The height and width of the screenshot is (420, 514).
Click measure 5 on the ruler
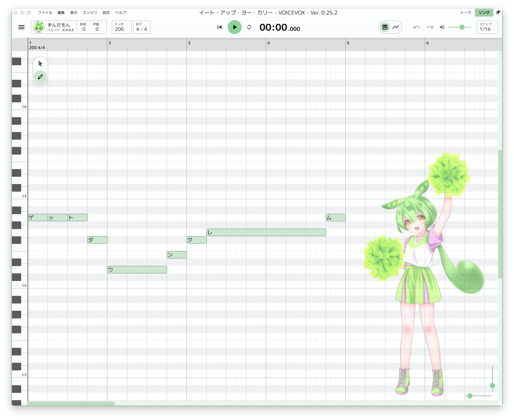click(x=348, y=43)
